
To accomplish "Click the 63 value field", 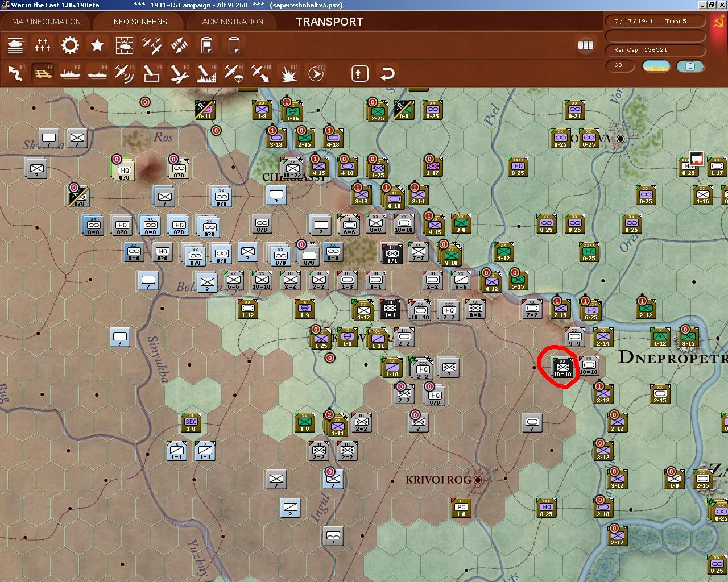I will click(621, 65).
